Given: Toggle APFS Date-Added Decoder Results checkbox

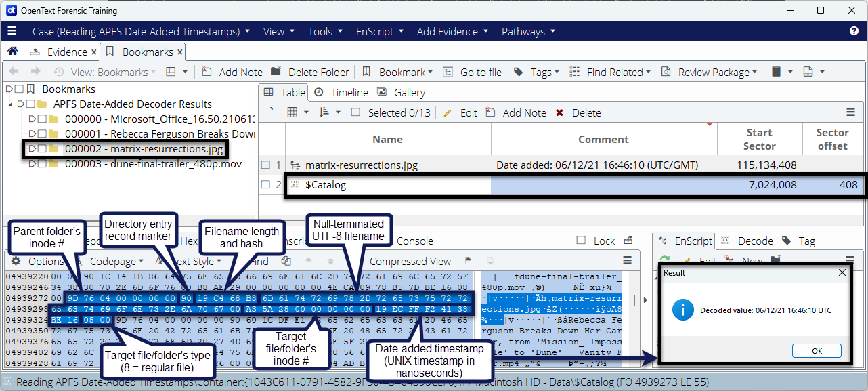Looking at the screenshot, I should [x=30, y=104].
